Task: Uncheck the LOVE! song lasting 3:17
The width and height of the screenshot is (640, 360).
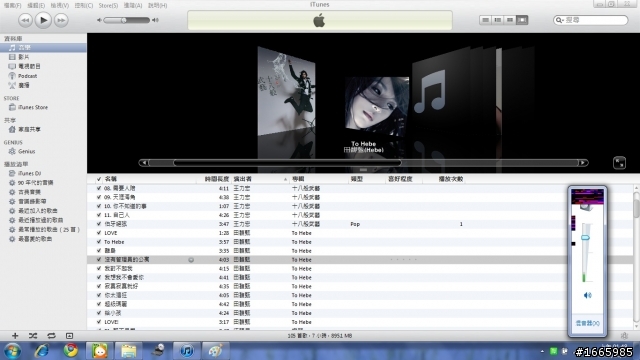Action: pyautogui.click(x=99, y=322)
